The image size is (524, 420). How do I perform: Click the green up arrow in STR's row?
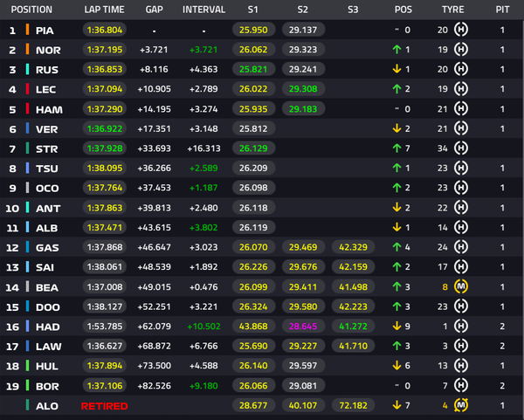[396, 148]
